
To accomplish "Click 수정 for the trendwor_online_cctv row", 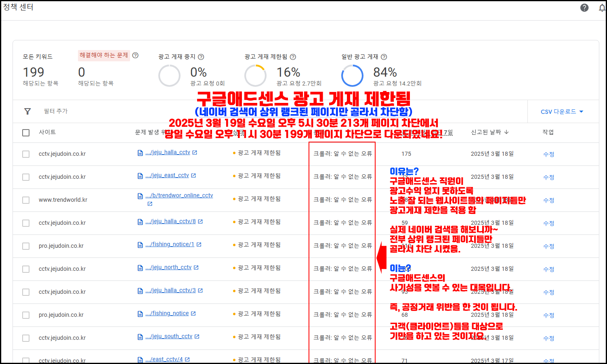I will tap(548, 200).
